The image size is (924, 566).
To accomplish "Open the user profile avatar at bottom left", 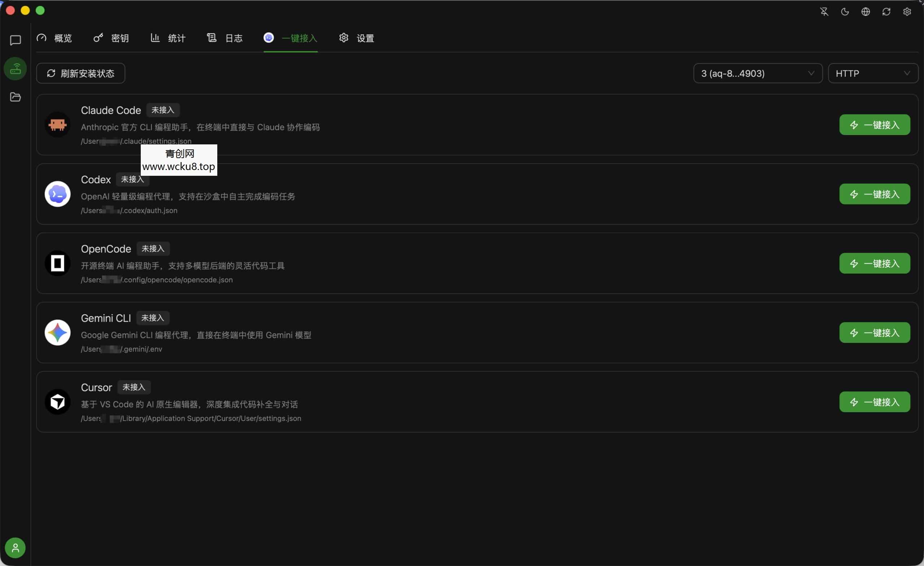I will click(x=15, y=548).
